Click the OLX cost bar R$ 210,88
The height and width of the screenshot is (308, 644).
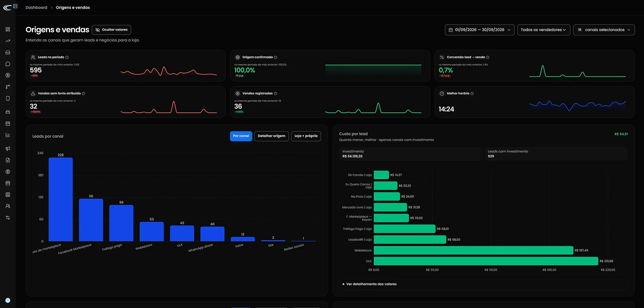[486, 261]
